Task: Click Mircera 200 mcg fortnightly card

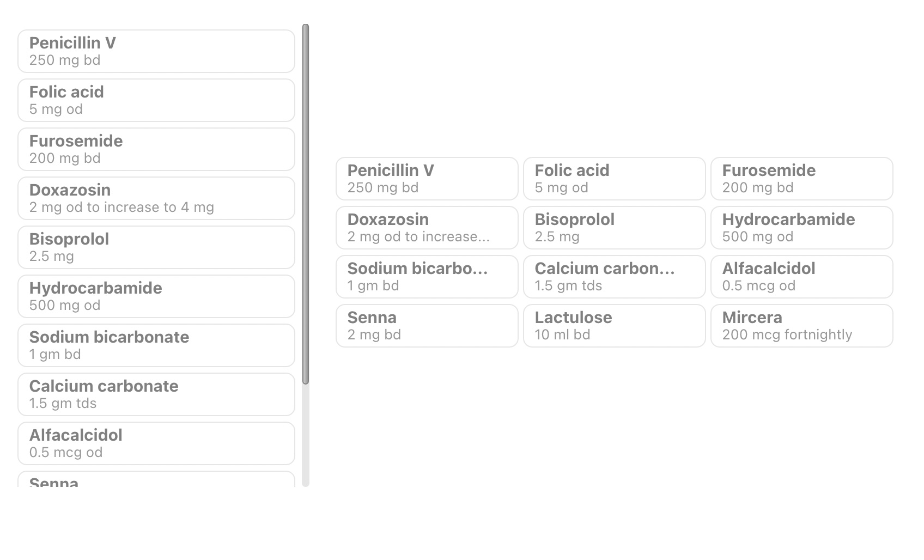Action: click(x=801, y=326)
